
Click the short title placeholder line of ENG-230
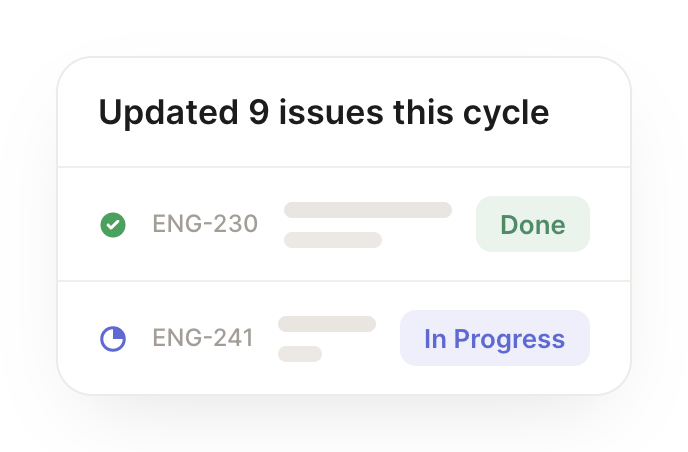pos(333,240)
